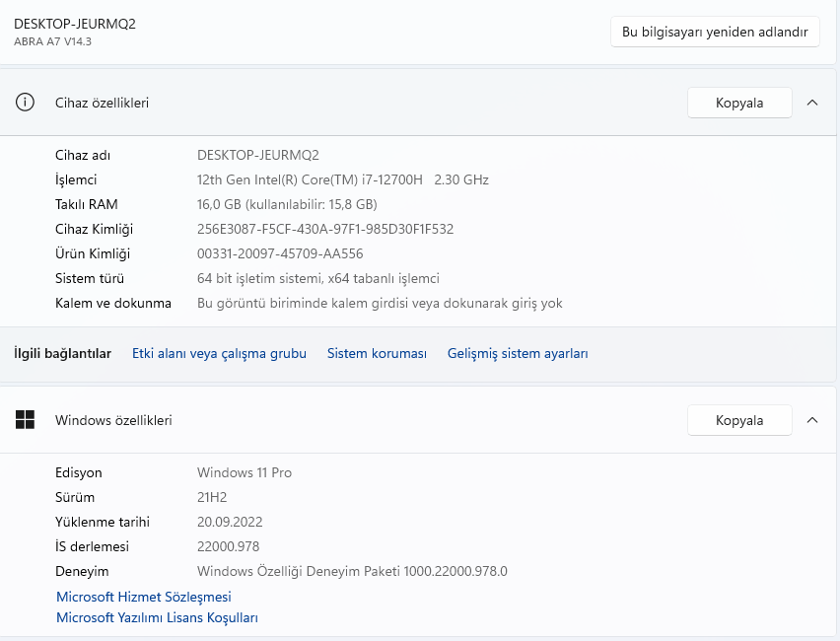Select the Sürüm value 21H2
The width and height of the screenshot is (840, 641).
coord(212,497)
